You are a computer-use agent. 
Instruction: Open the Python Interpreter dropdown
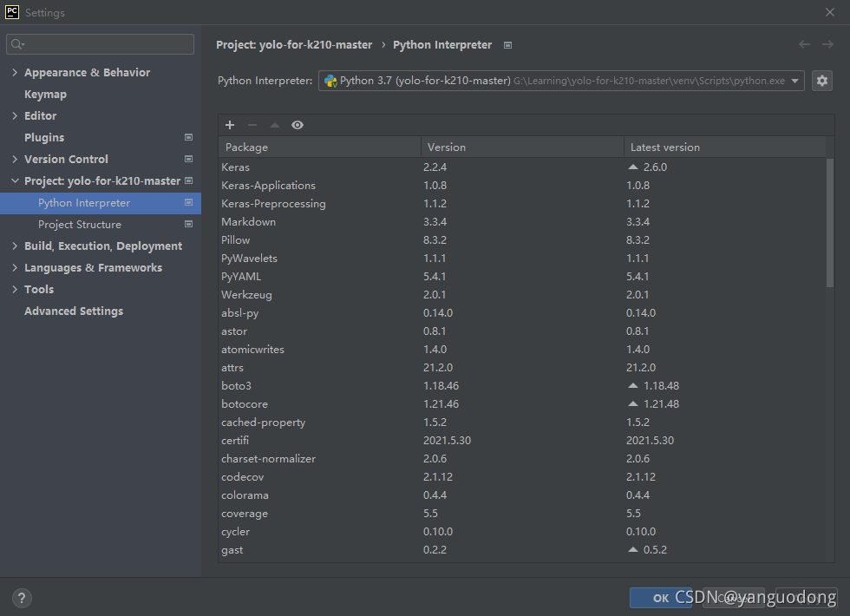tap(561, 81)
